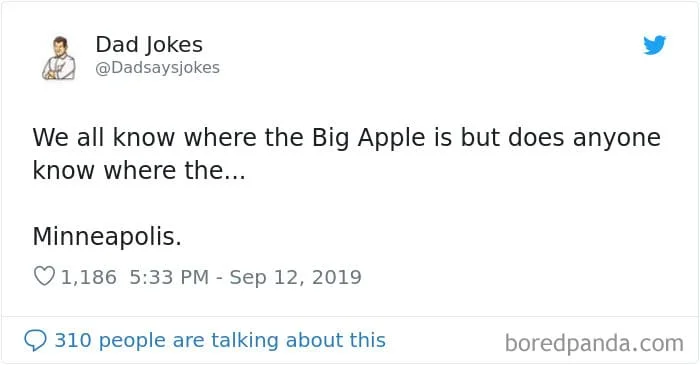The image size is (700, 365).
Task: Click the 'know where the...' line
Action: tap(139, 170)
